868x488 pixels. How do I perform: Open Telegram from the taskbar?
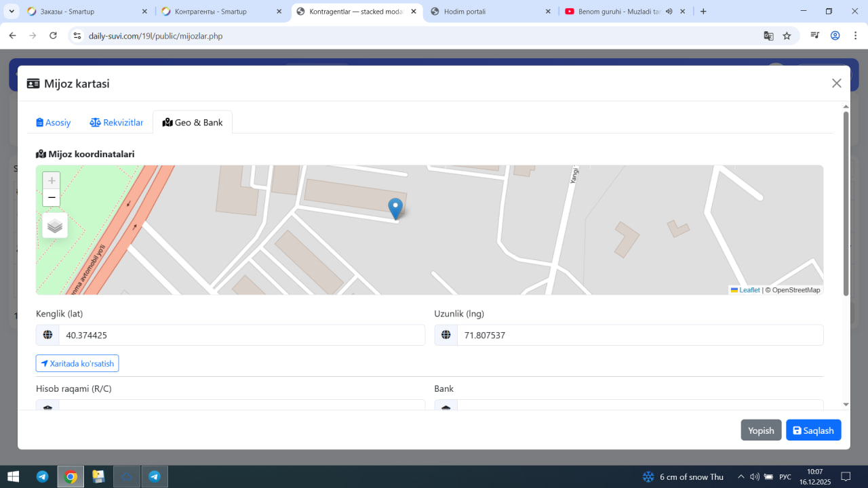click(42, 476)
